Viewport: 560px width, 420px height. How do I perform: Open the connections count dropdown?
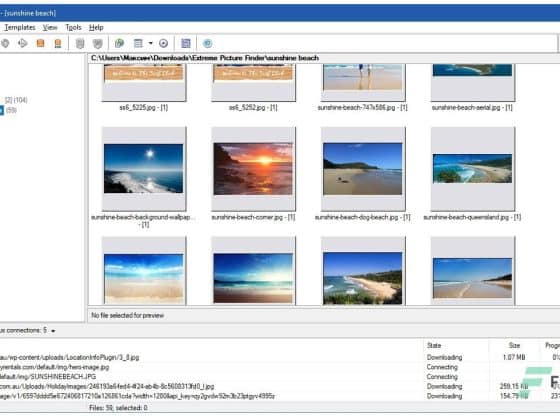(53, 331)
